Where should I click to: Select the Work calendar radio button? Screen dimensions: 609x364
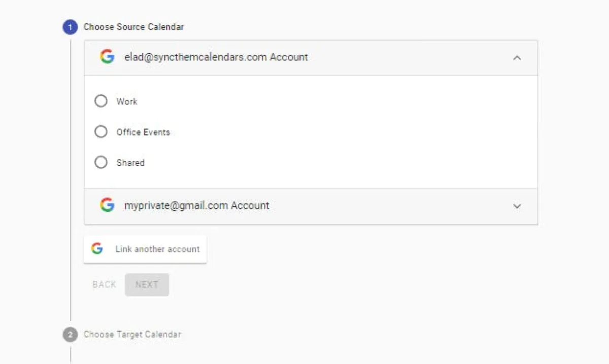click(101, 101)
